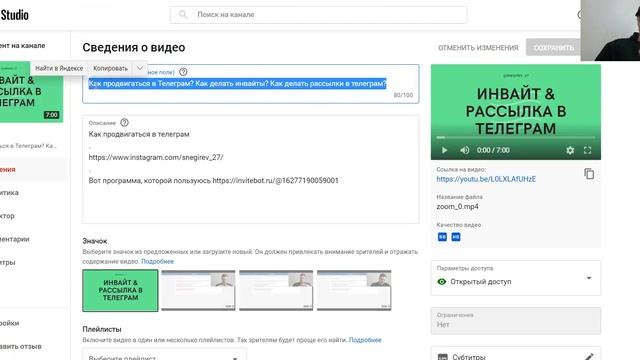Play the video preview
Image resolution: width=640 pixels, height=360 pixels.
(x=444, y=150)
